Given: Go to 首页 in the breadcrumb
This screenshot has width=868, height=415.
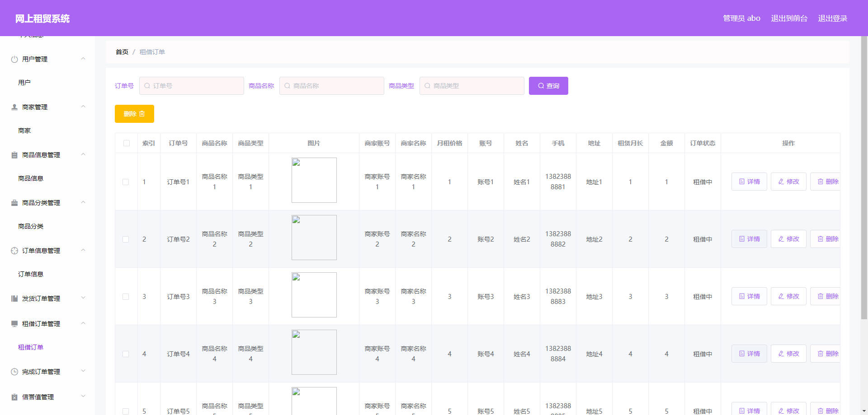Looking at the screenshot, I should coord(122,52).
